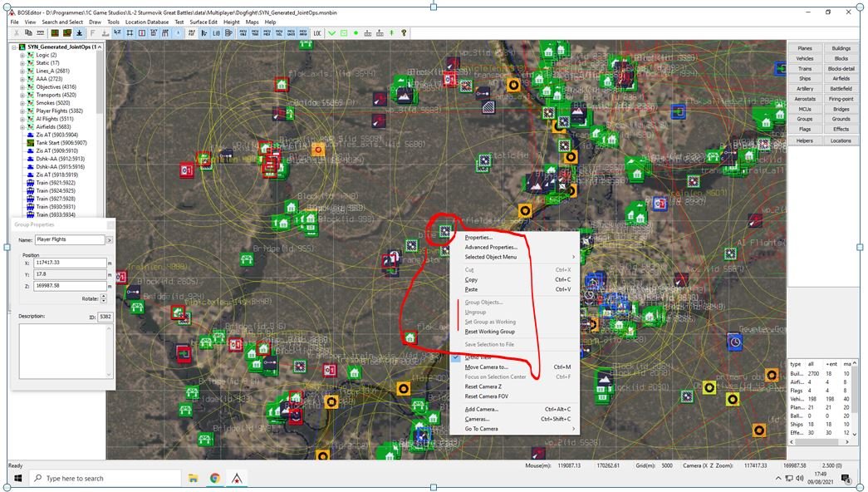Expand the Airfields tree group
This screenshot has width=868, height=492.
(x=22, y=126)
